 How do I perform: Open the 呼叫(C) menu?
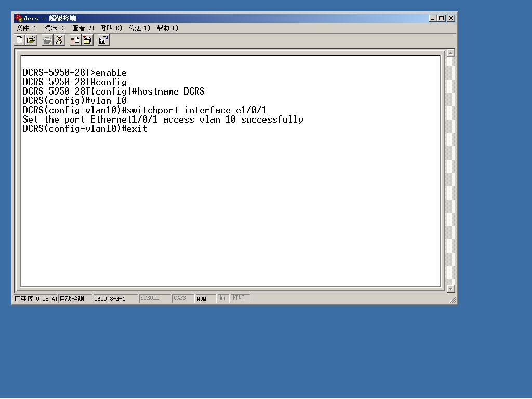point(111,28)
